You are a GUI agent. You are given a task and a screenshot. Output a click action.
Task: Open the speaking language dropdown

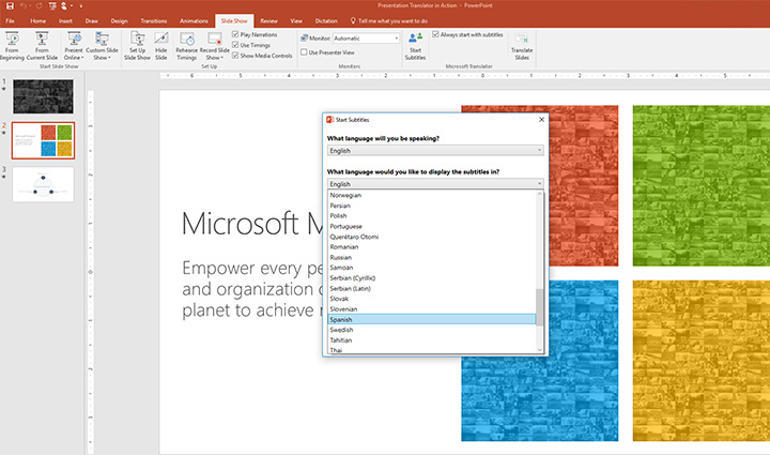tap(435, 150)
